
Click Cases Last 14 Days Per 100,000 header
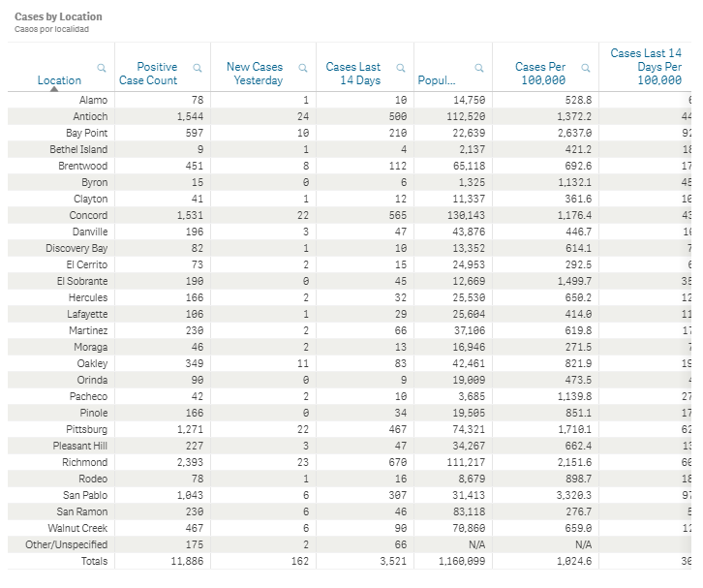tap(646, 67)
